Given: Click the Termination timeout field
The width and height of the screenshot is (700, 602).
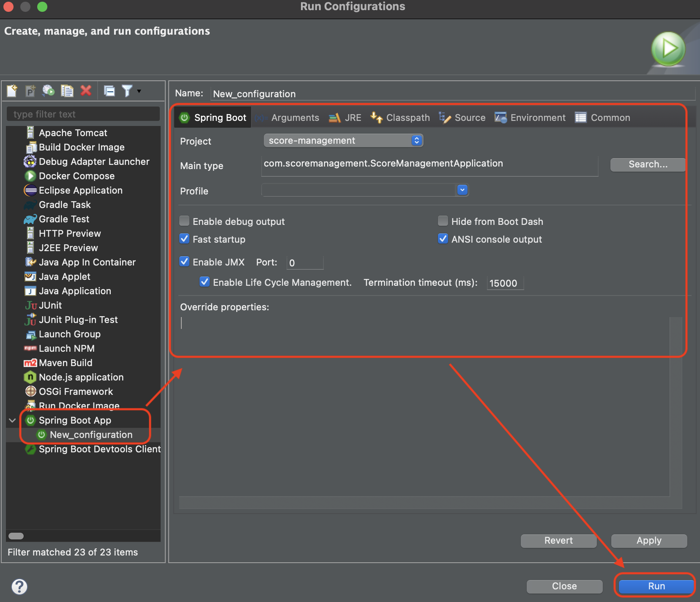Looking at the screenshot, I should 505,283.
